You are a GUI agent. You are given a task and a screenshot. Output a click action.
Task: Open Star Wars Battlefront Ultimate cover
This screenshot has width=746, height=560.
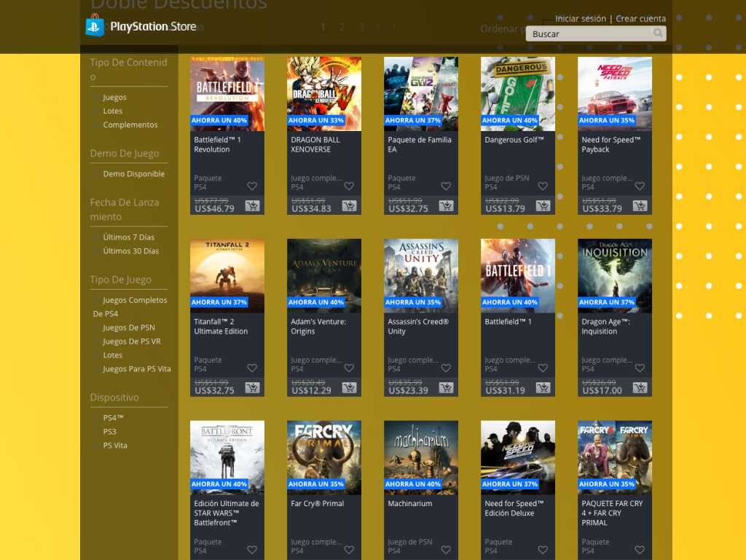tap(227, 457)
